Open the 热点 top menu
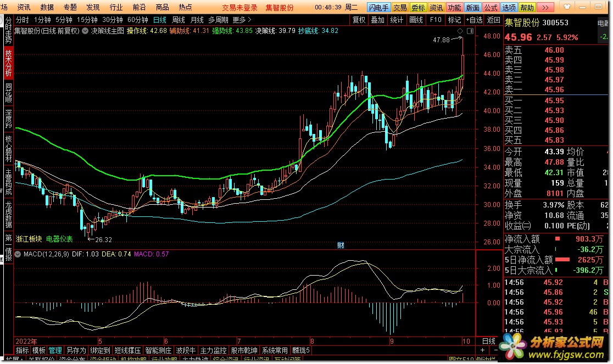The height and width of the screenshot is (364, 613). pos(185,7)
